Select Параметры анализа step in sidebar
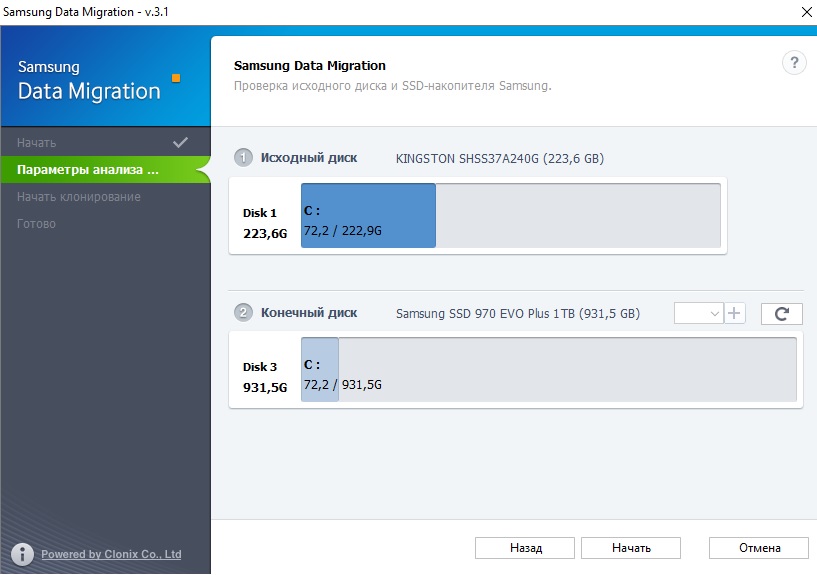 pos(105,170)
